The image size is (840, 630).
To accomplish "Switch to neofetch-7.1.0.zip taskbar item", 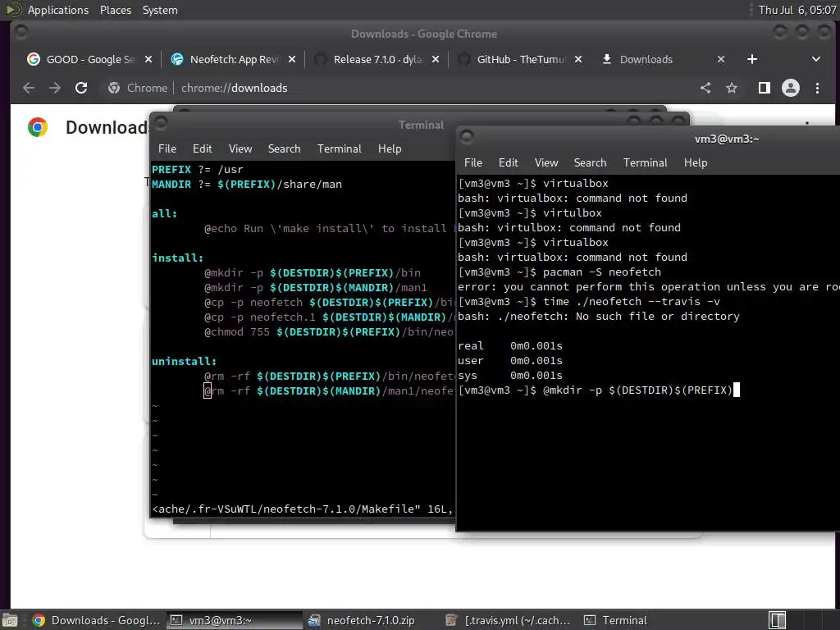I will click(x=371, y=620).
